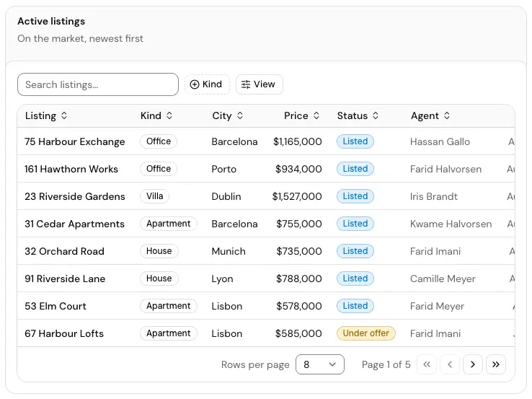532x399 pixels.
Task: Click agent Farid Imani in Harbour Lofts row
Action: 435,333
